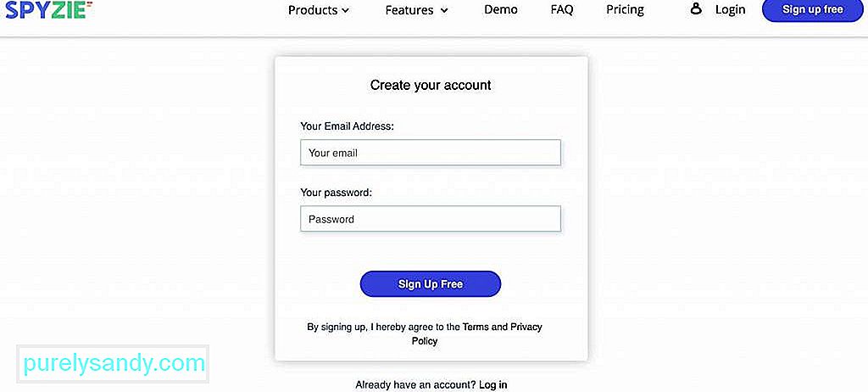Click the SPYZIE logo
868x392 pixels.
coord(48,8)
